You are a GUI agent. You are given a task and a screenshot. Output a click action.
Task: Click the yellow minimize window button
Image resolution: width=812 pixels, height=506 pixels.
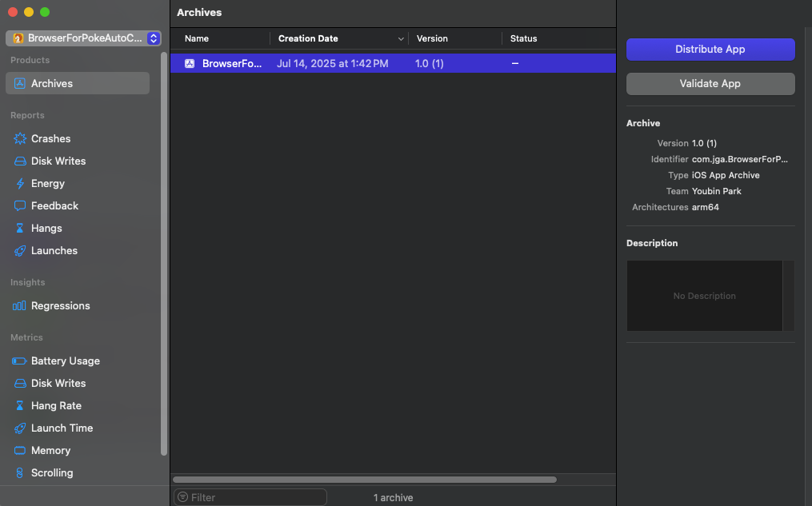(29, 12)
